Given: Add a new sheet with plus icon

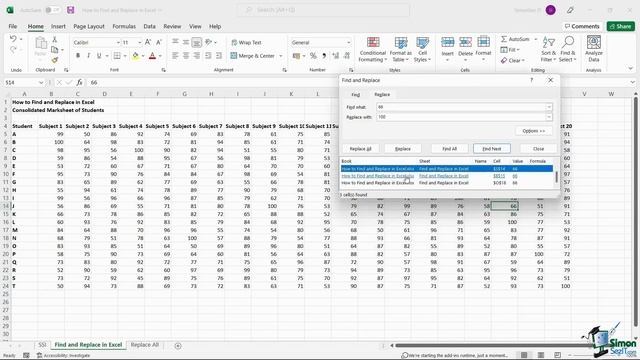Looking at the screenshot, I should 178,346.
